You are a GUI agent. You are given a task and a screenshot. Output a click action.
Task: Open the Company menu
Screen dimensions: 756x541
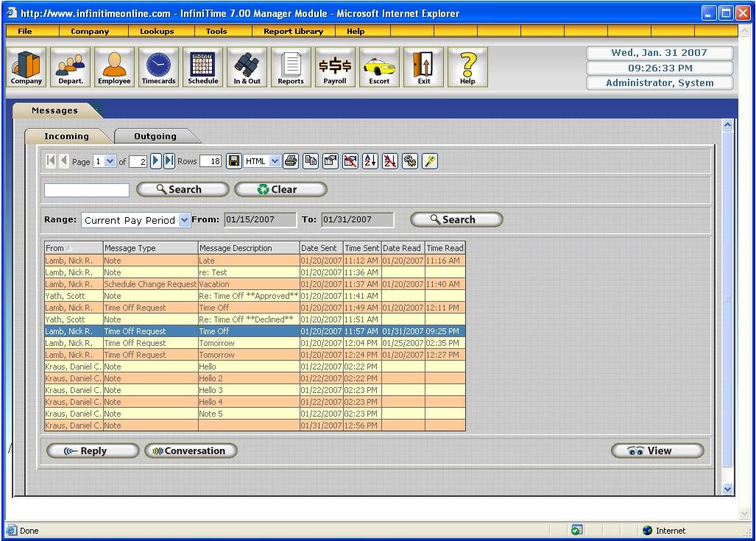tap(90, 32)
